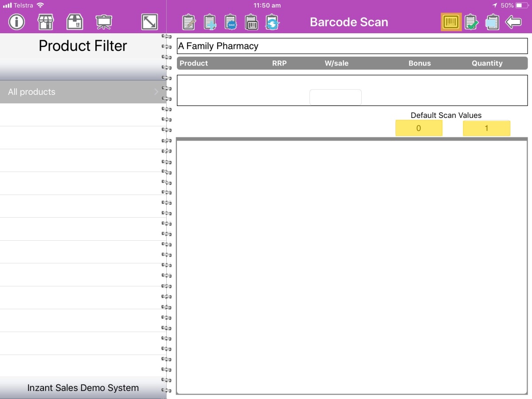
Task: Open the clipboard with barcode icon
Action: click(x=252, y=22)
